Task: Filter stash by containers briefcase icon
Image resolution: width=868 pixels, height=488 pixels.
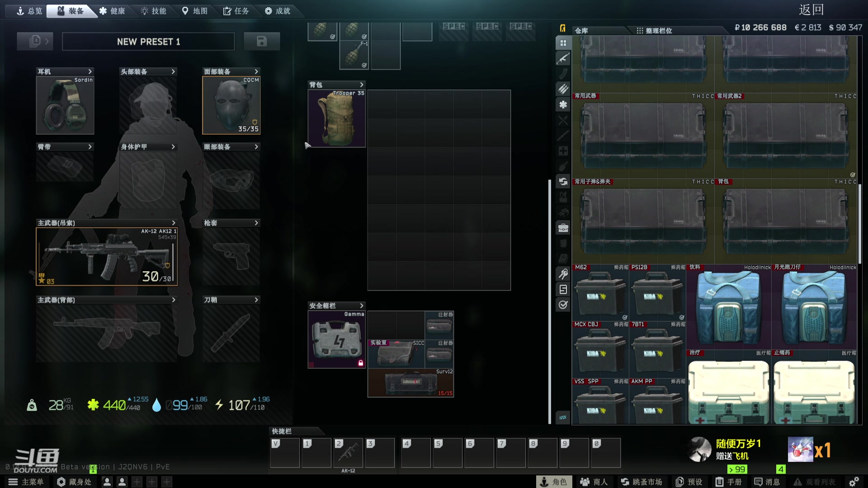Action: tap(563, 228)
